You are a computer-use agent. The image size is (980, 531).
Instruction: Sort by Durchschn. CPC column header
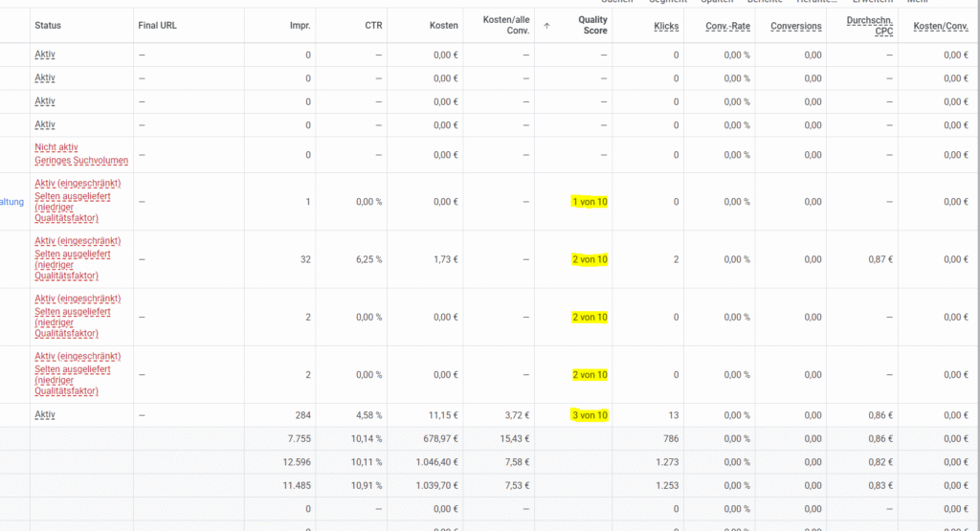(x=870, y=26)
